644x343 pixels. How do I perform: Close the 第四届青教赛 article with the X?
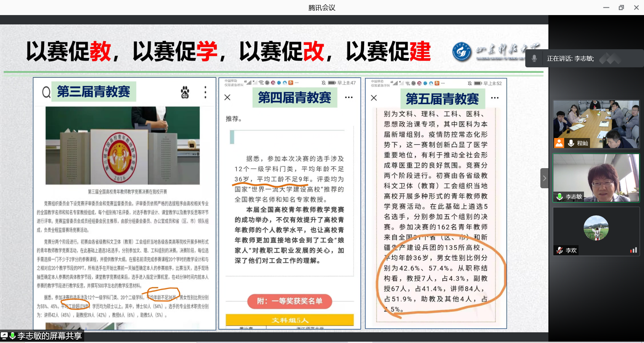pyautogui.click(x=227, y=97)
